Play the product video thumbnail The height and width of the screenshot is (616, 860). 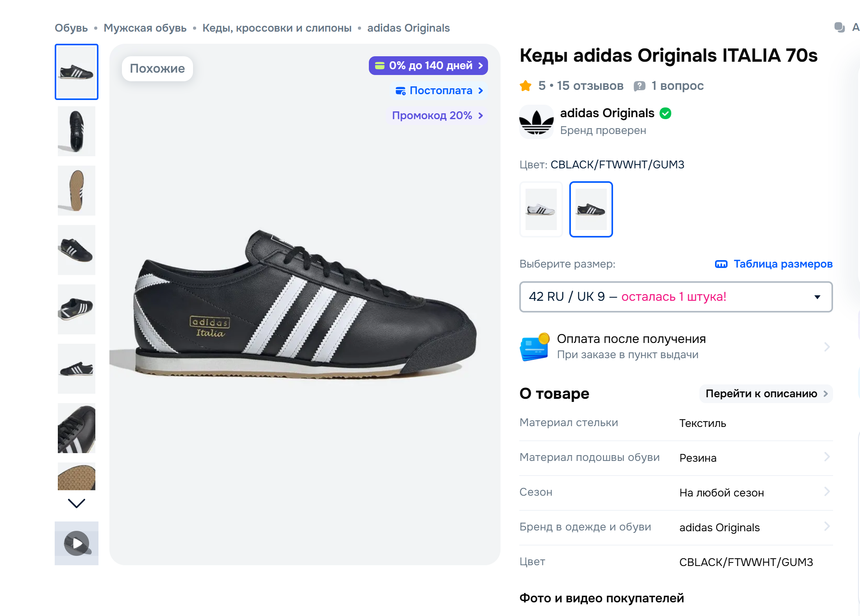[77, 543]
